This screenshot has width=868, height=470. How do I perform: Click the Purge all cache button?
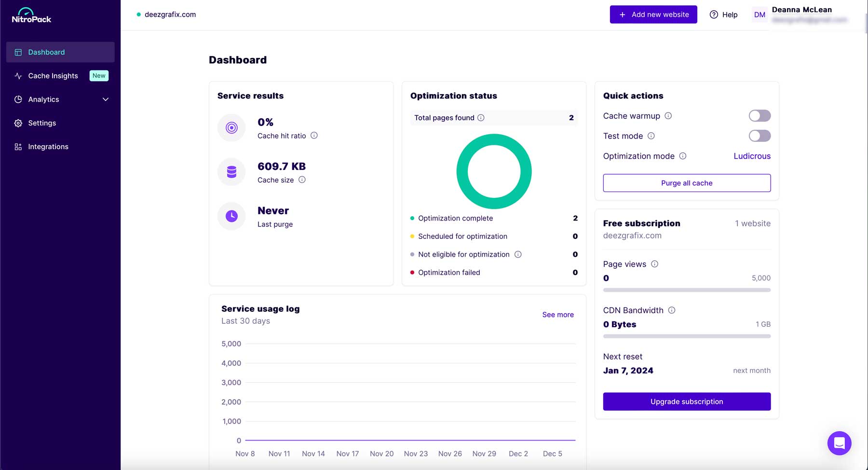click(686, 183)
